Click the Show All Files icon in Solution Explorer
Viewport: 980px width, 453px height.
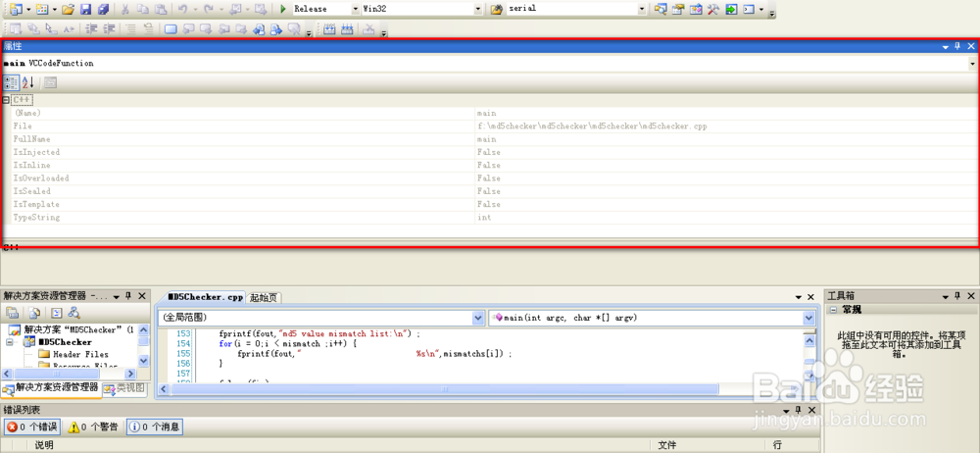pos(35,313)
